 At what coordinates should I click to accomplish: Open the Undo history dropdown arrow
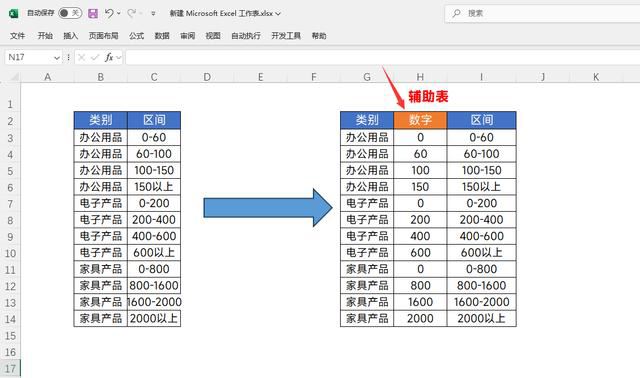click(119, 13)
